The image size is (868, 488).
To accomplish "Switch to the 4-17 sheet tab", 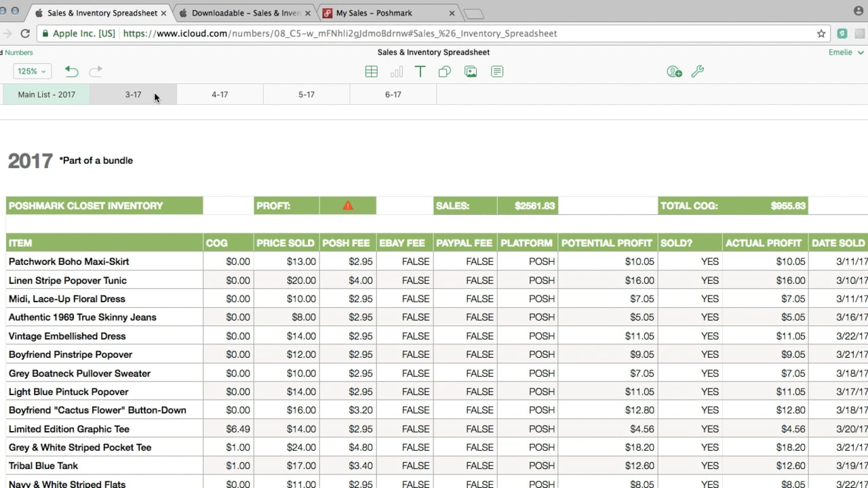I will pos(220,95).
